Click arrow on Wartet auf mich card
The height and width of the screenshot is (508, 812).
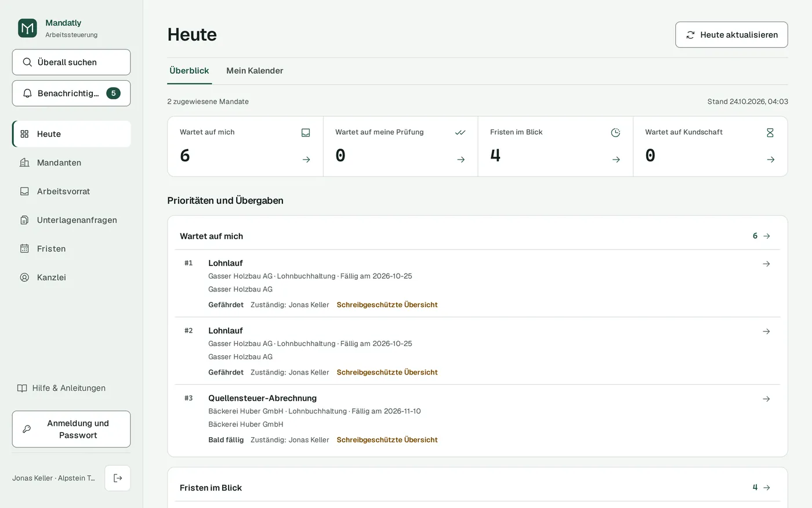click(306, 160)
